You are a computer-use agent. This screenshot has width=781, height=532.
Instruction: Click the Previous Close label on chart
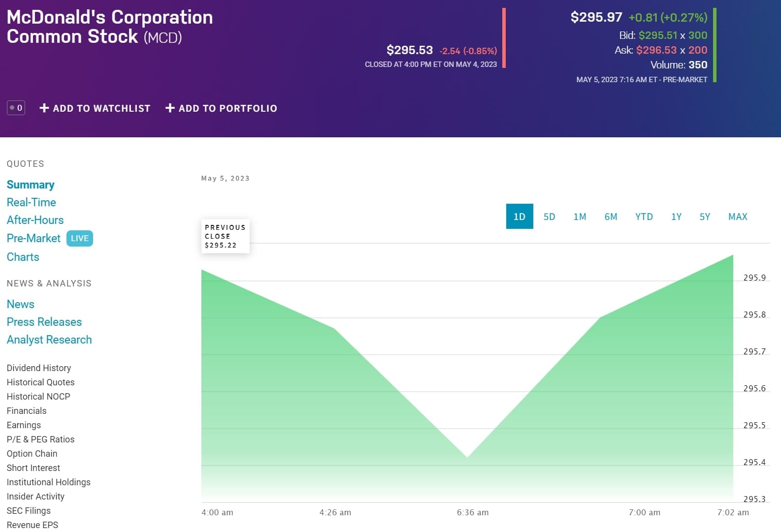225,236
